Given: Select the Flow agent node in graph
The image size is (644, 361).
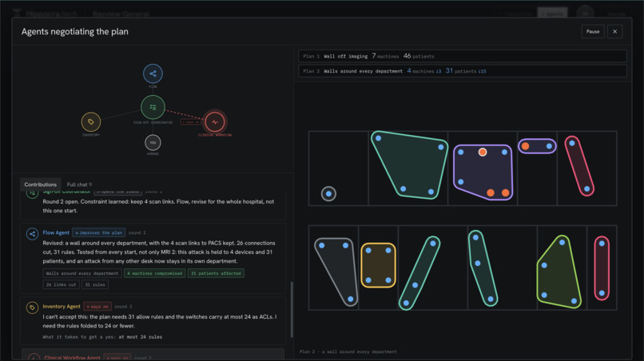Looking at the screenshot, I should click(x=153, y=73).
